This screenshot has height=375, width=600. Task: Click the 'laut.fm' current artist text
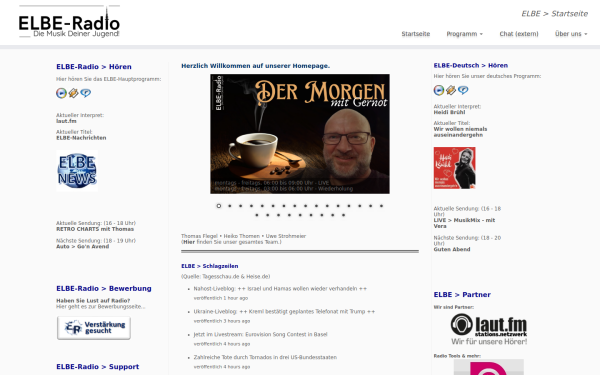tap(66, 121)
